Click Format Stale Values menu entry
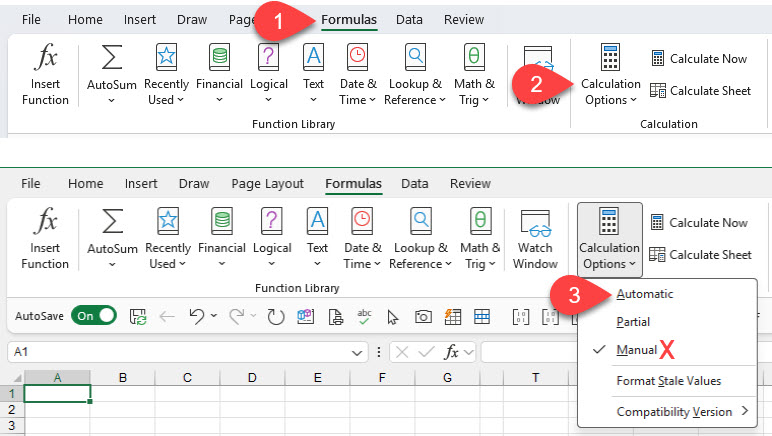The height and width of the screenshot is (436, 772). 668,380
